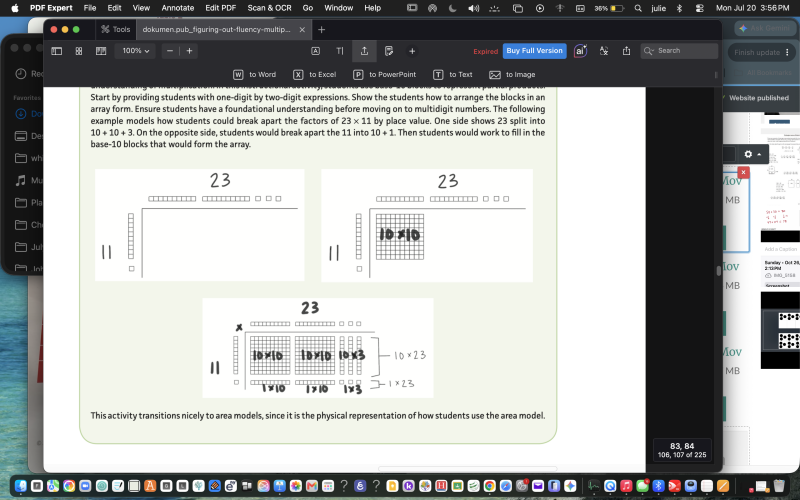Open the page thumbnails grid view

pyautogui.click(x=79, y=51)
